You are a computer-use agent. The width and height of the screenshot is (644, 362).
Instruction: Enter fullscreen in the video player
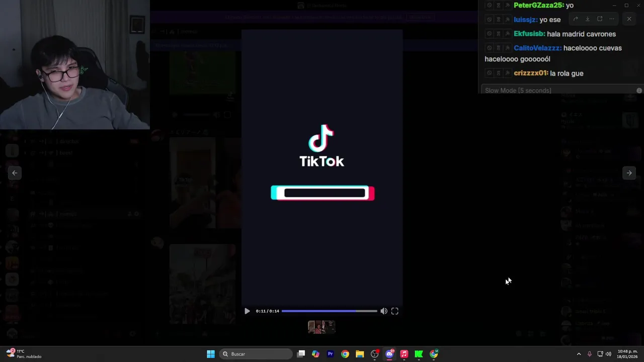(395, 311)
